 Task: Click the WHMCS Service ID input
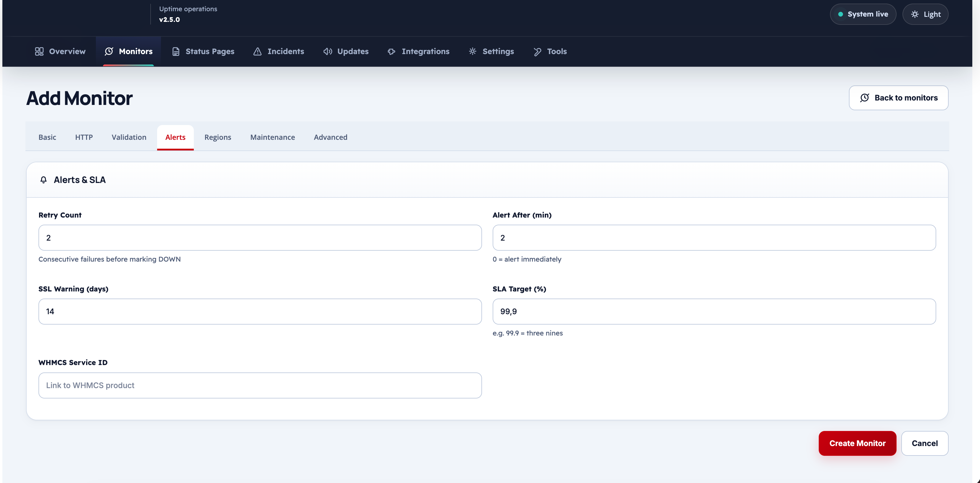coord(260,385)
